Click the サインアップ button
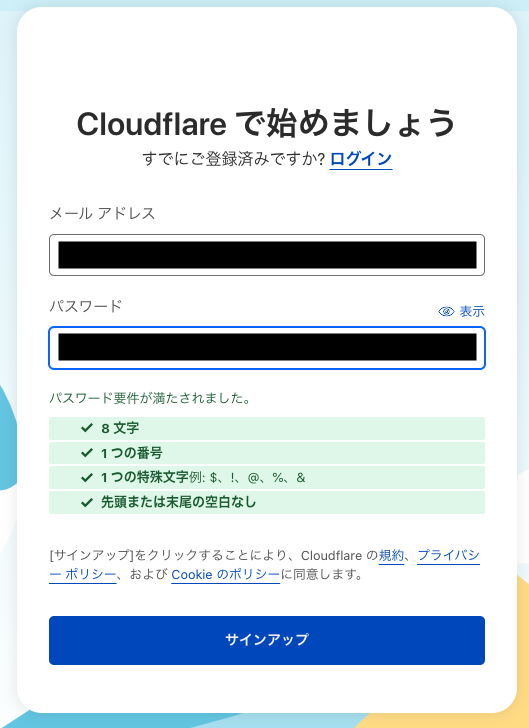 tap(267, 640)
